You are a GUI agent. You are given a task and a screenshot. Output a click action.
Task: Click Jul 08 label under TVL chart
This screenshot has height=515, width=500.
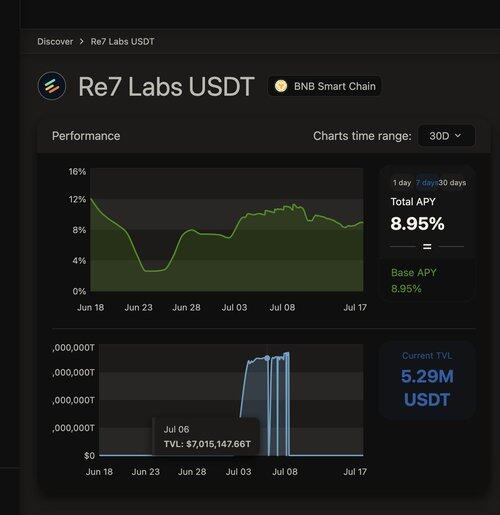(285, 472)
